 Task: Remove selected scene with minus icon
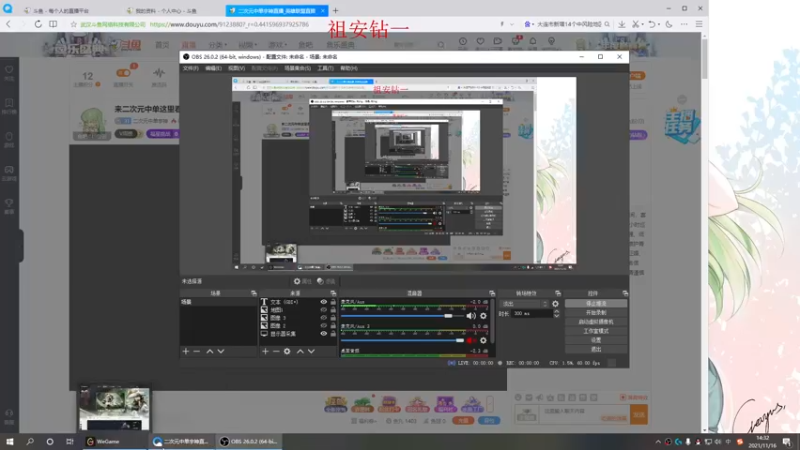pos(196,351)
